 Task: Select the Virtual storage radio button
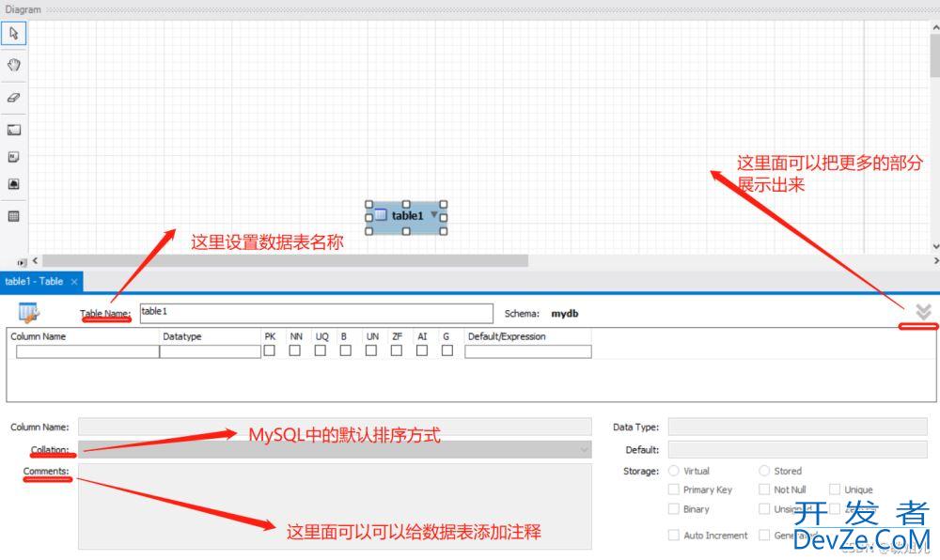pos(674,471)
